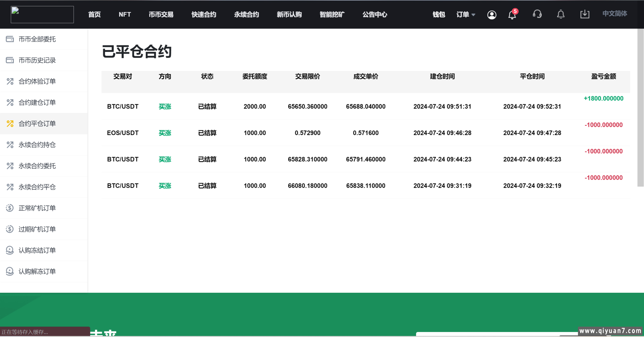Switch to the 公告中心 section

[x=375, y=14]
